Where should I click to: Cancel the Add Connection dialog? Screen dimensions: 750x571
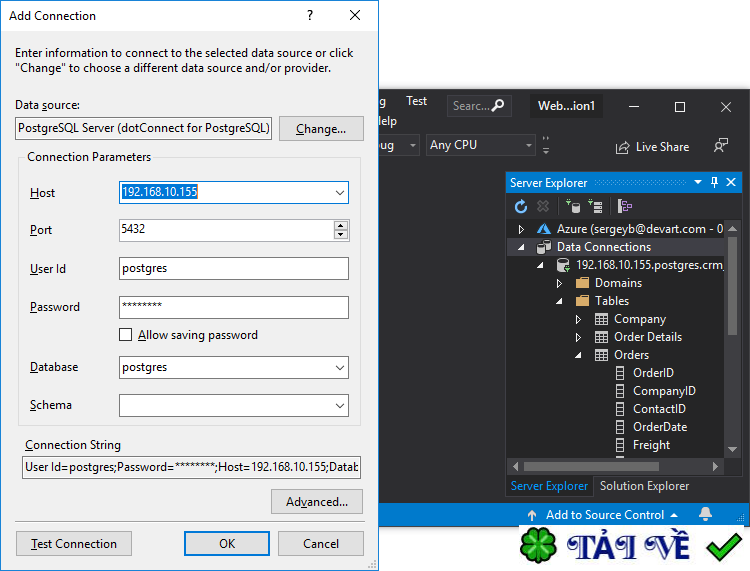coord(320,544)
